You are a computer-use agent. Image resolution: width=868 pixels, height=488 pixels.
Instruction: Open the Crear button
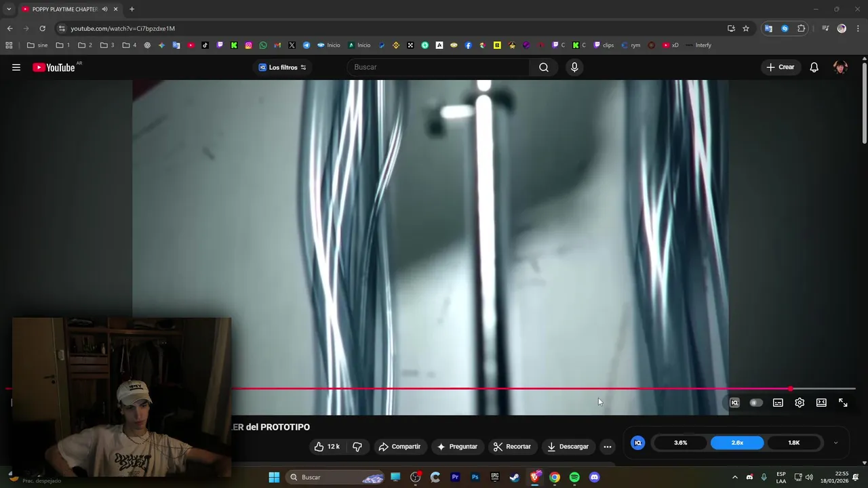pos(781,67)
